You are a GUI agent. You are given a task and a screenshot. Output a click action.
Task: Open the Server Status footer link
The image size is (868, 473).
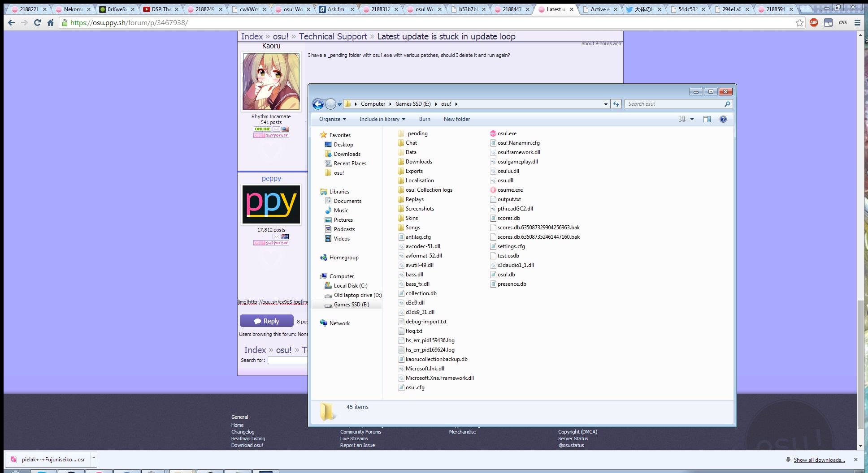click(573, 439)
